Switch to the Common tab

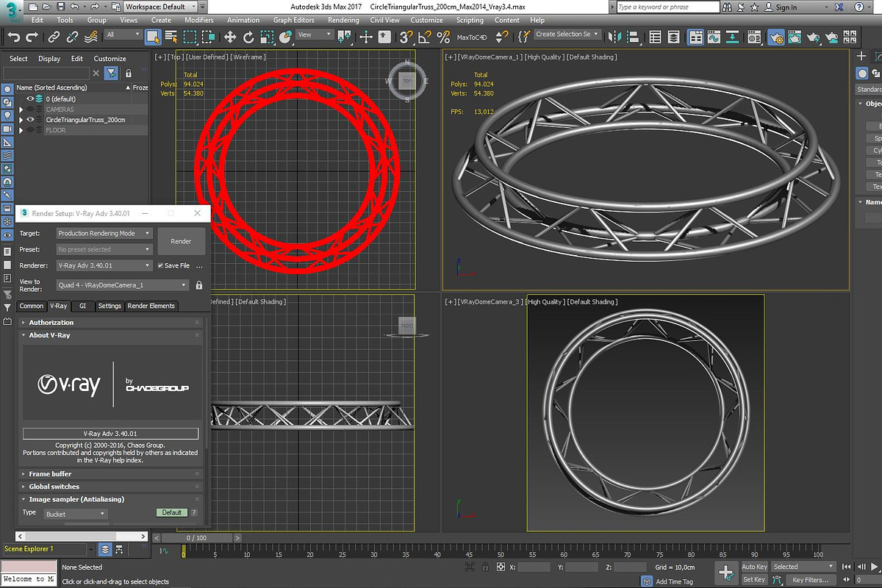click(32, 306)
